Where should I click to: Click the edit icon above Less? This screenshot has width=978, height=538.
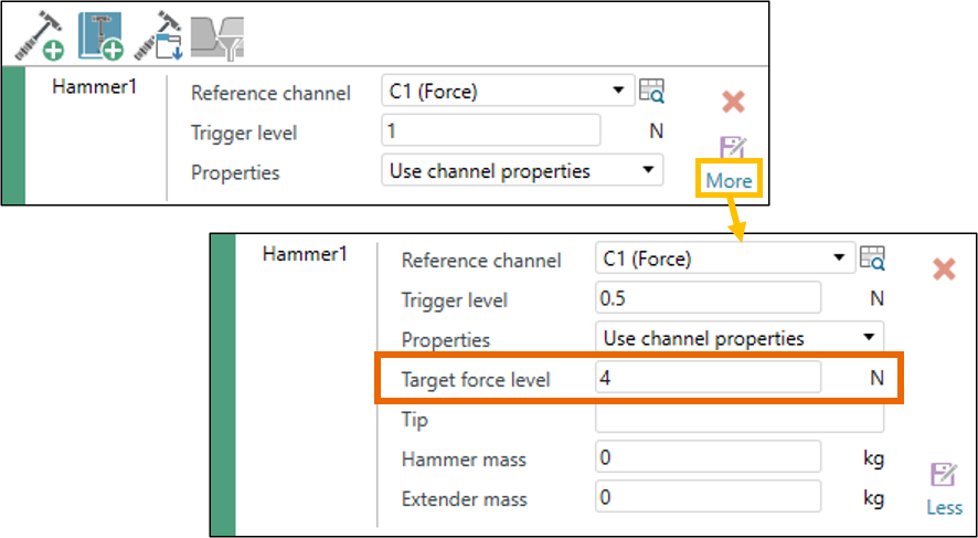coord(943,474)
